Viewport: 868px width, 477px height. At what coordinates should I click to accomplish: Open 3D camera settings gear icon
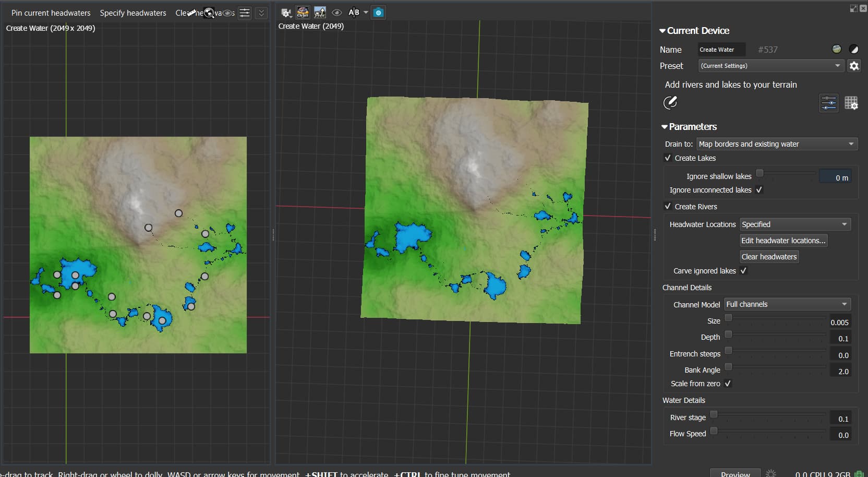tap(286, 13)
